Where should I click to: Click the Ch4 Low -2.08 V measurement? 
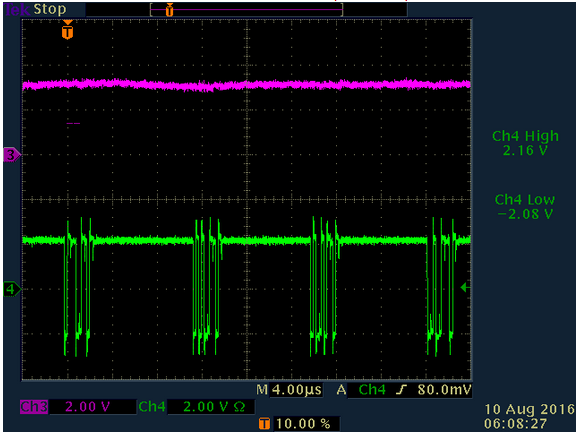coord(525,206)
